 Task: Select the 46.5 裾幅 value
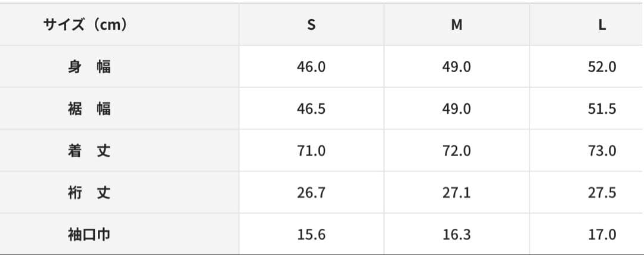click(311, 109)
